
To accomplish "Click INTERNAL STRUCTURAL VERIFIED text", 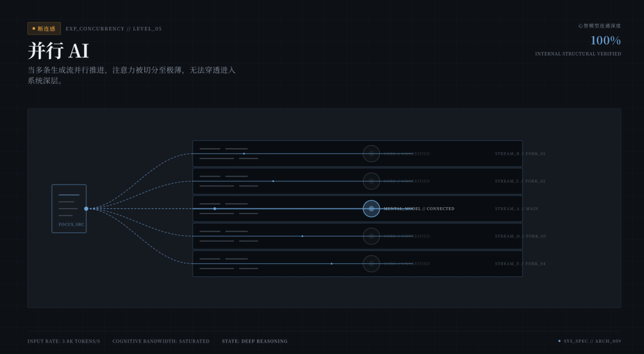I will click(x=578, y=54).
